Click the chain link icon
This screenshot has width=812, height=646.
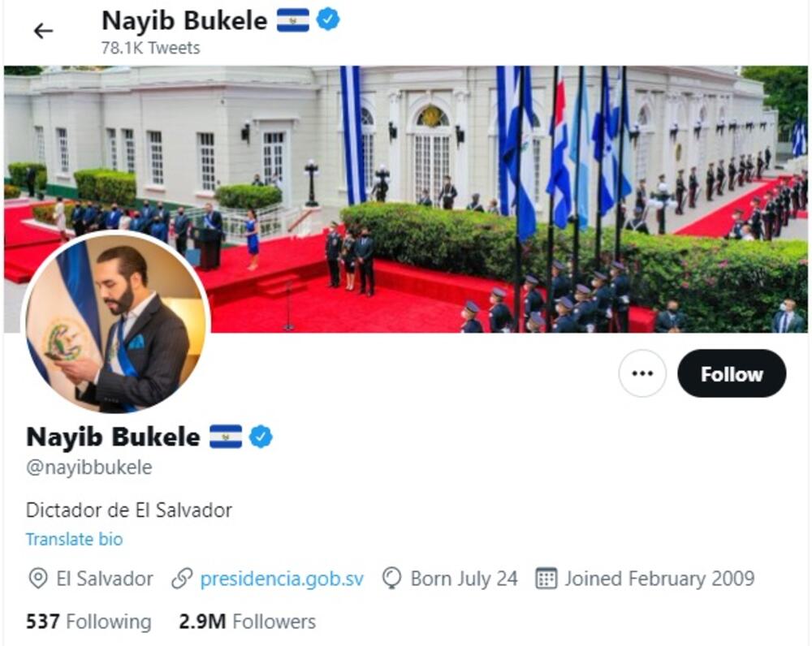(182, 578)
